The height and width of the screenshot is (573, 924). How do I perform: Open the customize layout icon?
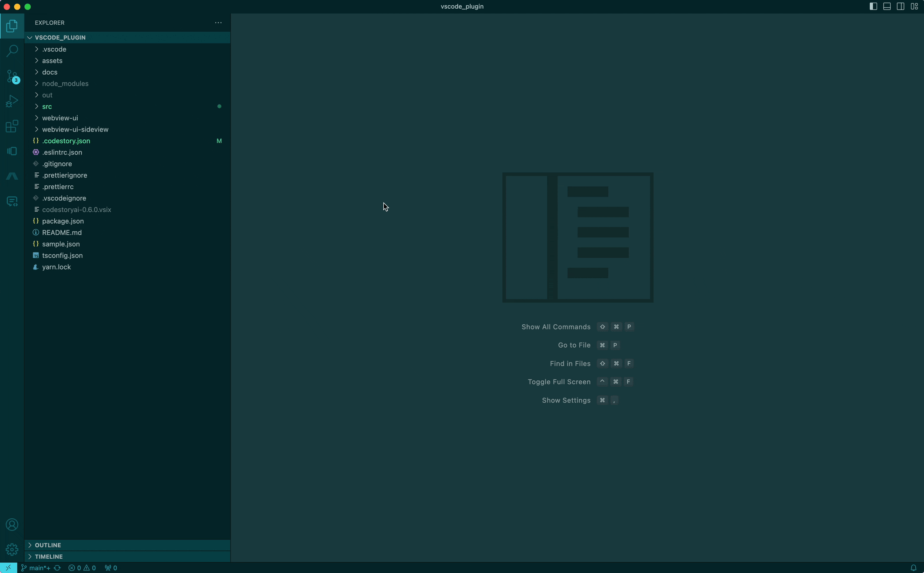tap(914, 7)
